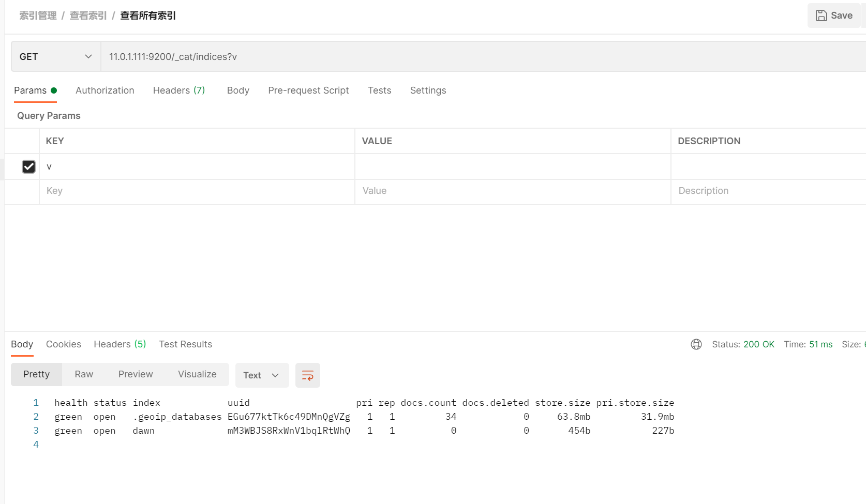
Task: Select the Raw view
Action: tap(84, 374)
